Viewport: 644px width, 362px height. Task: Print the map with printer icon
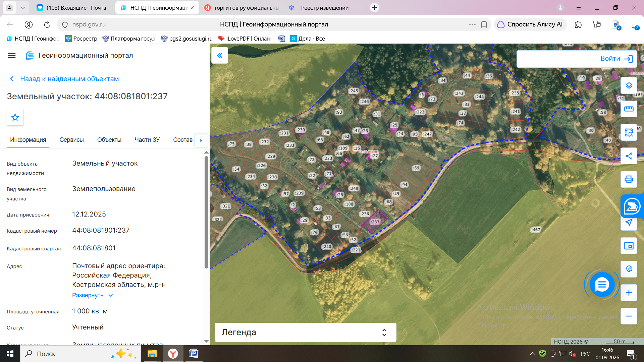[629, 179]
